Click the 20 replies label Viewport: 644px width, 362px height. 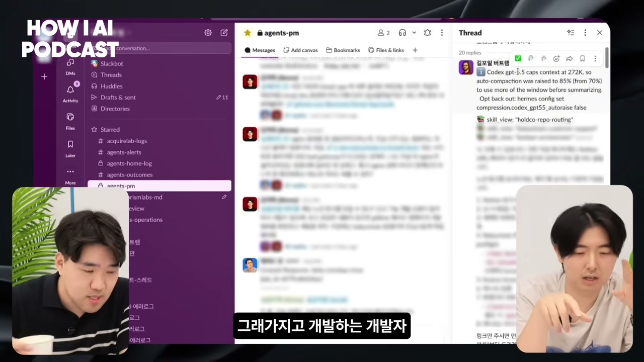pyautogui.click(x=470, y=53)
